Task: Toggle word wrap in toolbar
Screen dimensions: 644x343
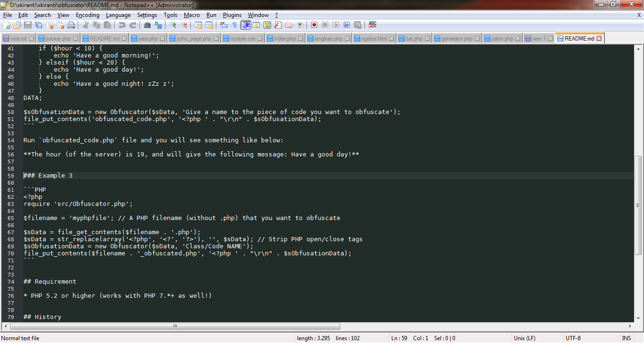Action: click(x=224, y=25)
